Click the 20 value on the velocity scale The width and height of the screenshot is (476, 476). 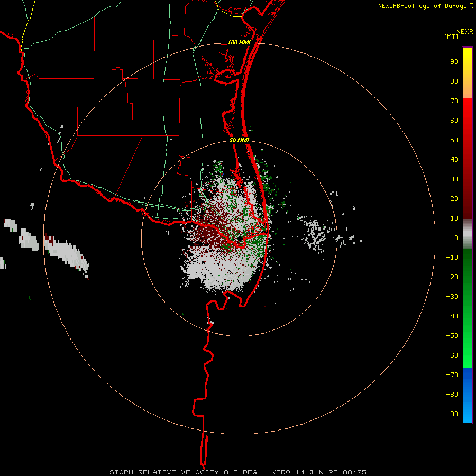click(454, 199)
